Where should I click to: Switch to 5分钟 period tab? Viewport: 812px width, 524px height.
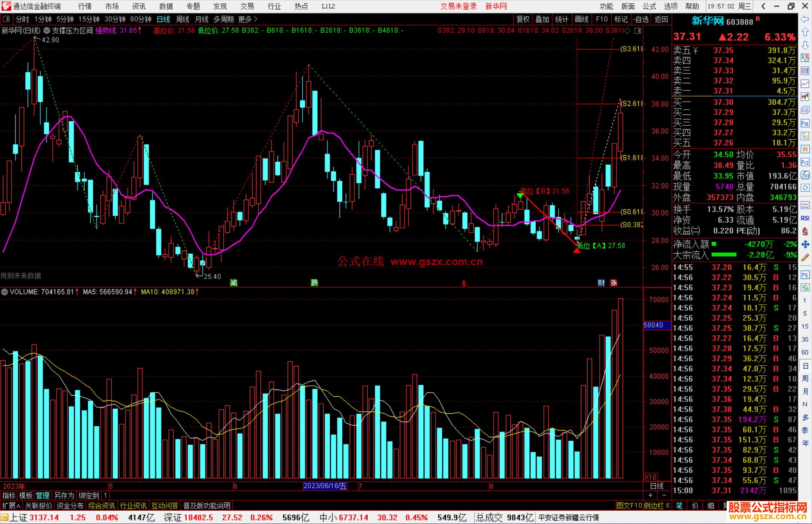pos(65,19)
